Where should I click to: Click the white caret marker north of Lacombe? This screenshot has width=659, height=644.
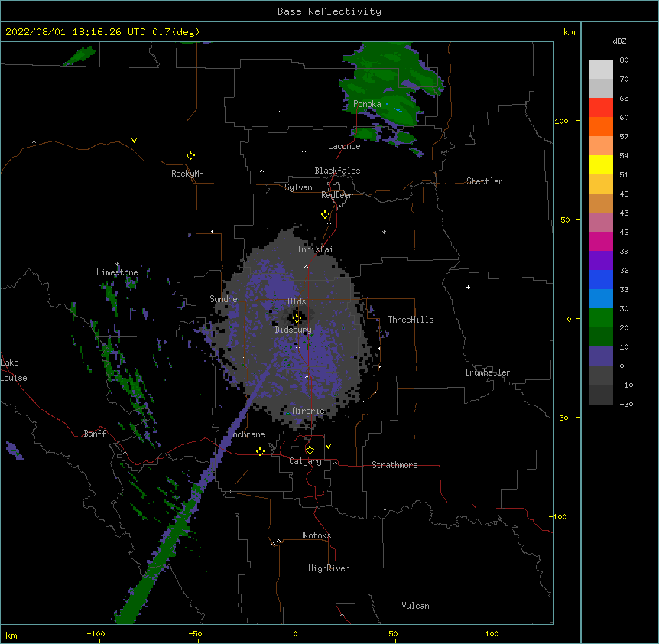tap(279, 112)
